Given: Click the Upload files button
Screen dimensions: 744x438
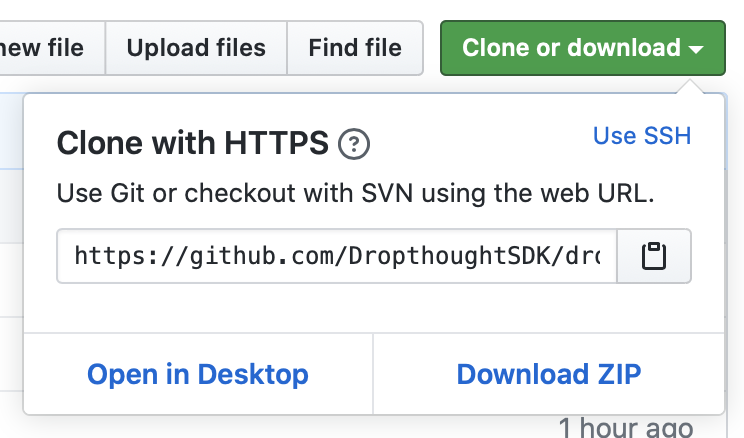Looking at the screenshot, I should click(x=196, y=47).
